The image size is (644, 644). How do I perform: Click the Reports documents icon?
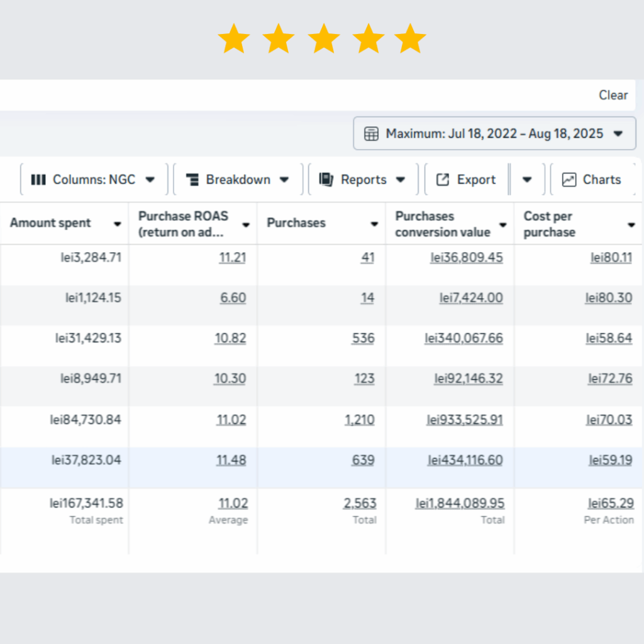(x=326, y=180)
